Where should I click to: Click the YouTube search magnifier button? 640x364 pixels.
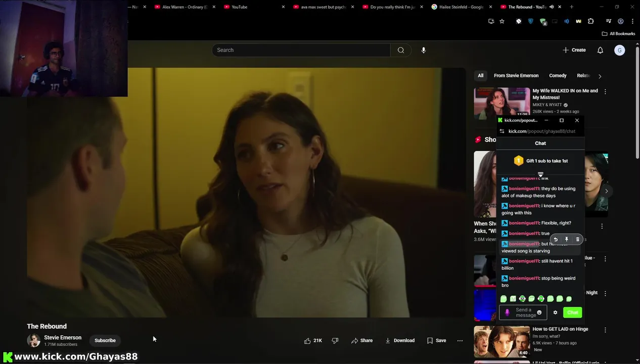point(401,50)
